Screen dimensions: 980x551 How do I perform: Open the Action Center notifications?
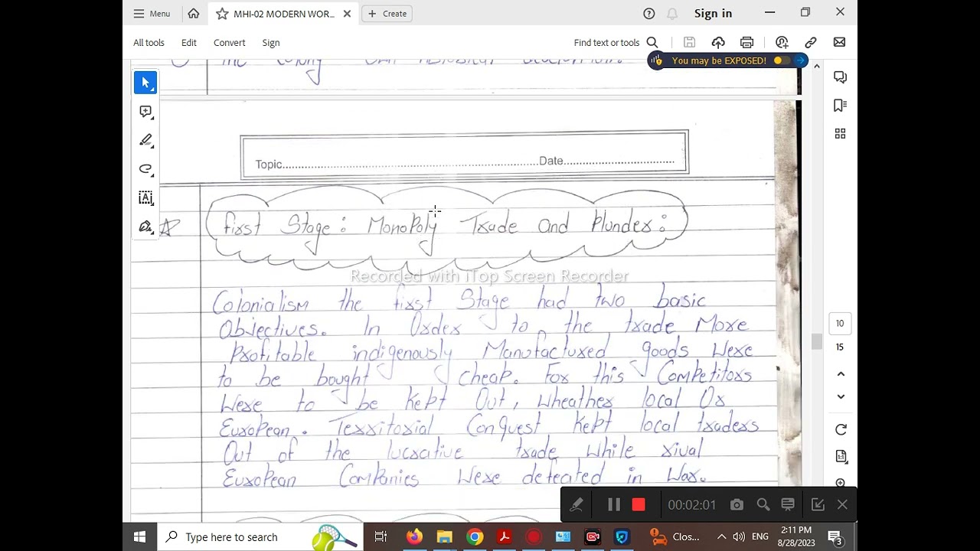pos(835,537)
